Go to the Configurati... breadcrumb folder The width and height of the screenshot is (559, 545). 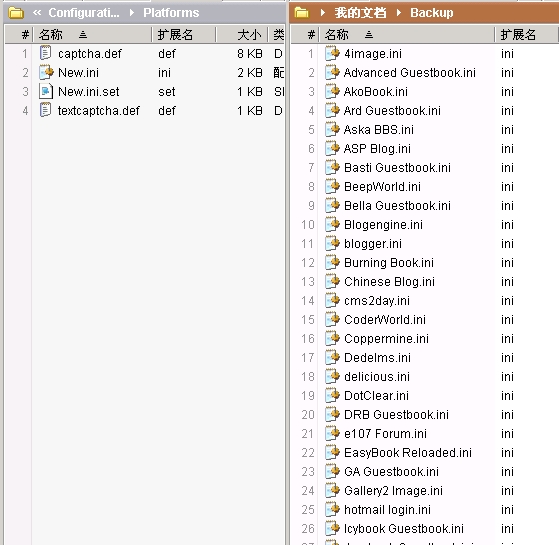tap(84, 13)
